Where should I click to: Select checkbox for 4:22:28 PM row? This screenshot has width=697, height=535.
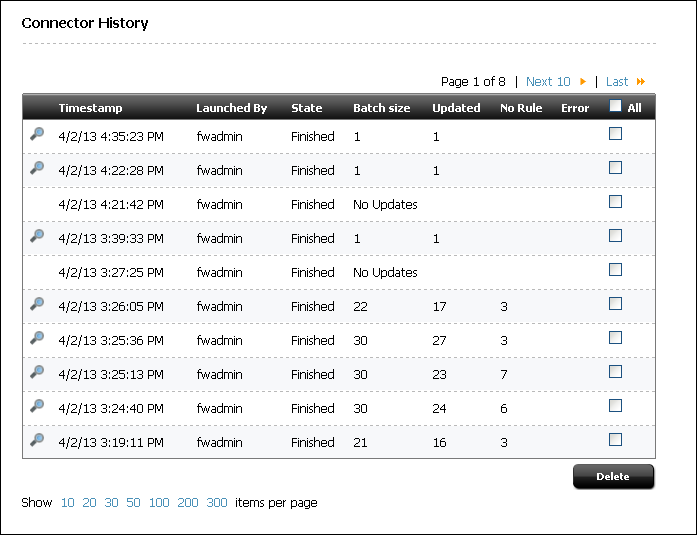point(615,168)
